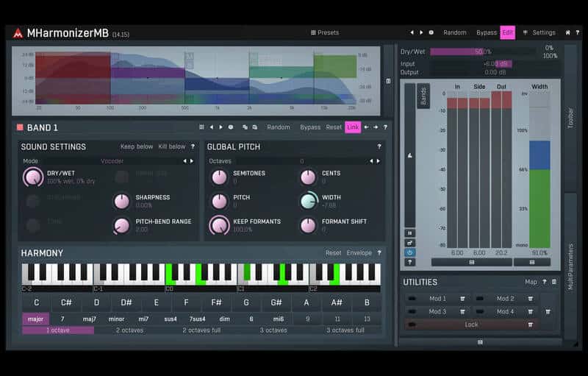Click Harmony Reset button
This screenshot has height=376, width=588.
tap(333, 253)
